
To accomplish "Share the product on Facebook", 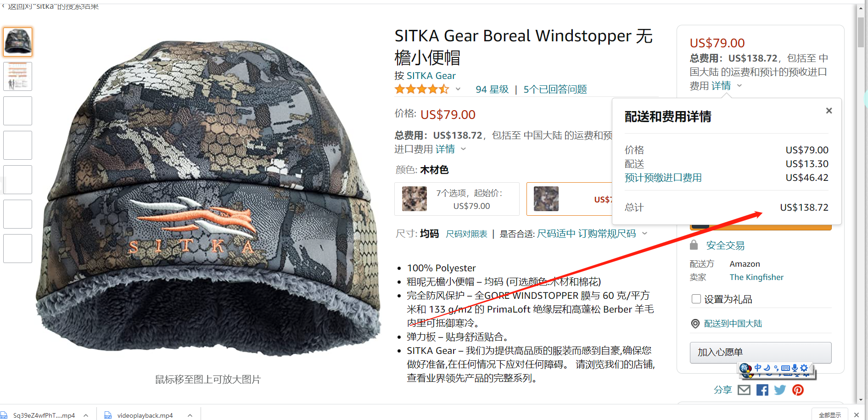I will tap(762, 390).
